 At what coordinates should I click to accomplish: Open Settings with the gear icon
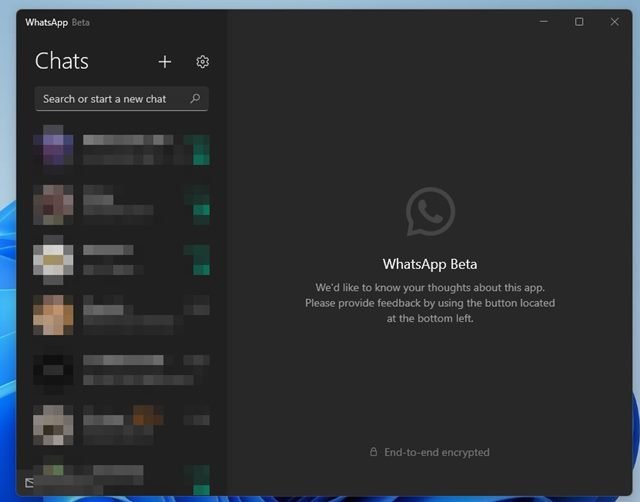(202, 62)
